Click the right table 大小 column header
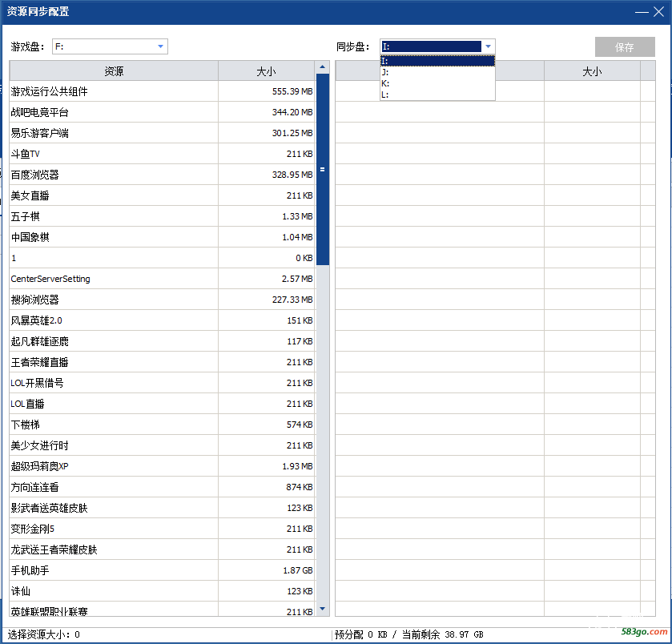Viewport: 672px width, 644px height. [592, 70]
